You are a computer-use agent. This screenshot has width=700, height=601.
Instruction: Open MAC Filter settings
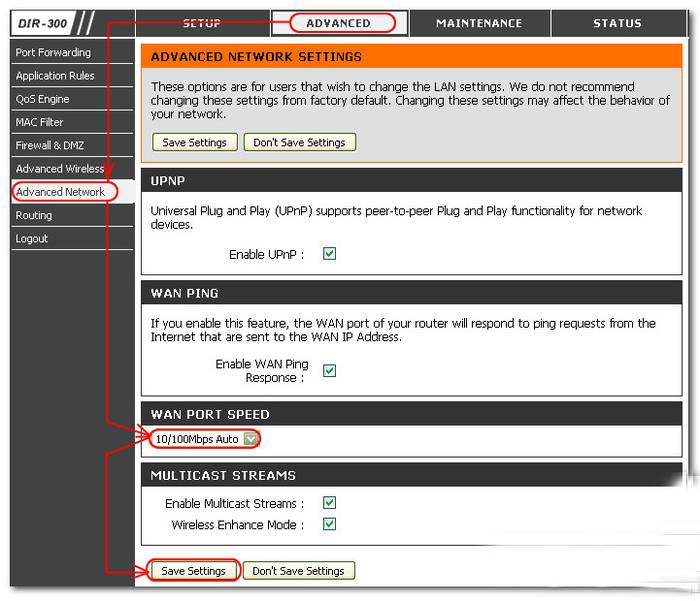click(40, 122)
